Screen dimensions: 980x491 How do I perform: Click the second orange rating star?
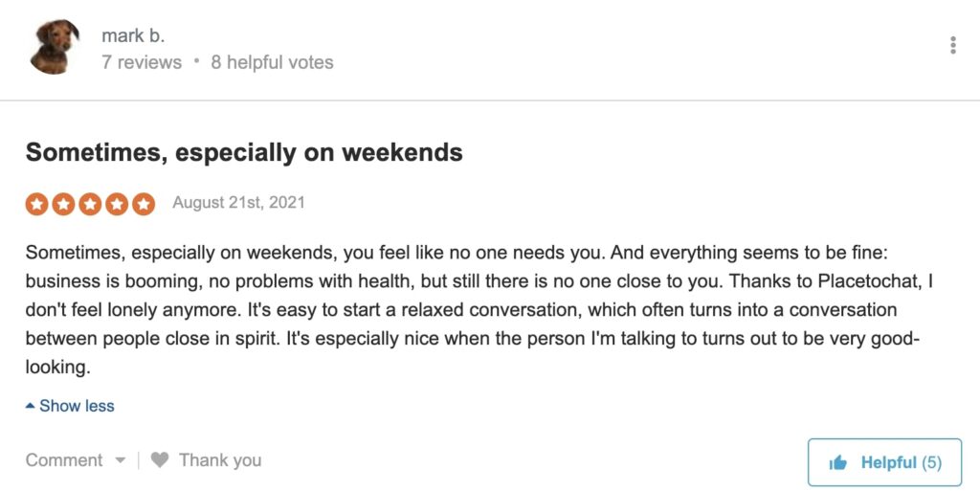tap(64, 204)
